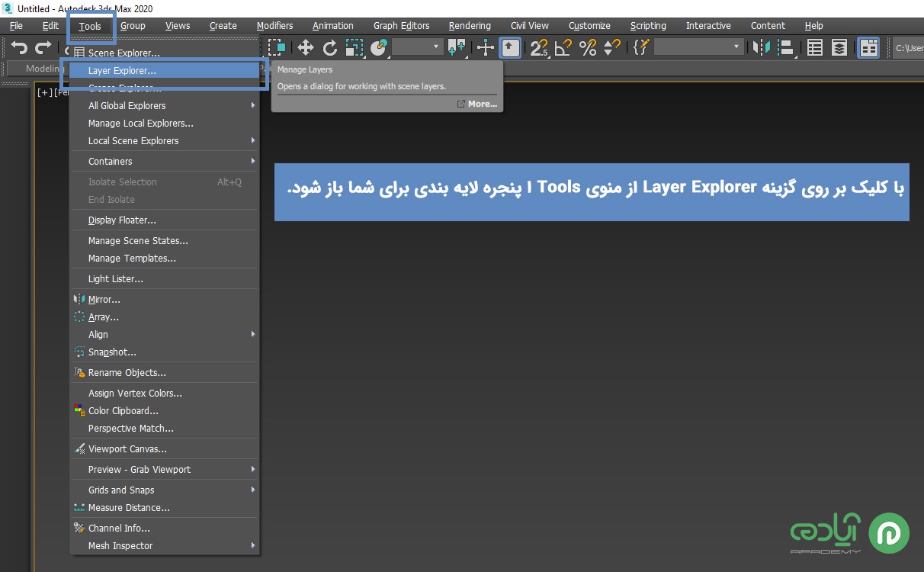The width and height of the screenshot is (924, 572).
Task: Click Edit Named Selection Sets icon
Action: point(641,48)
